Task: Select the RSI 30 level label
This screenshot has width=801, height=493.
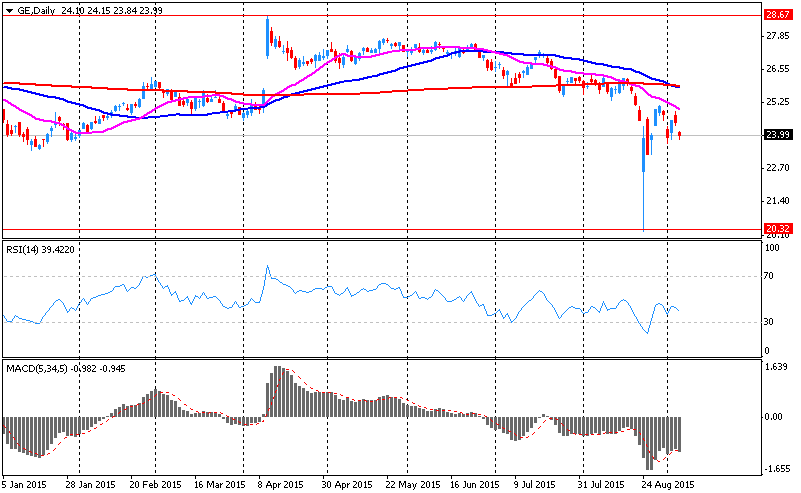Action: click(769, 322)
